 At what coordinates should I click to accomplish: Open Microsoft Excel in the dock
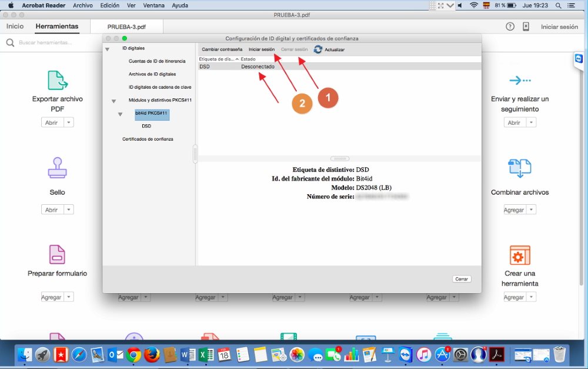point(206,354)
